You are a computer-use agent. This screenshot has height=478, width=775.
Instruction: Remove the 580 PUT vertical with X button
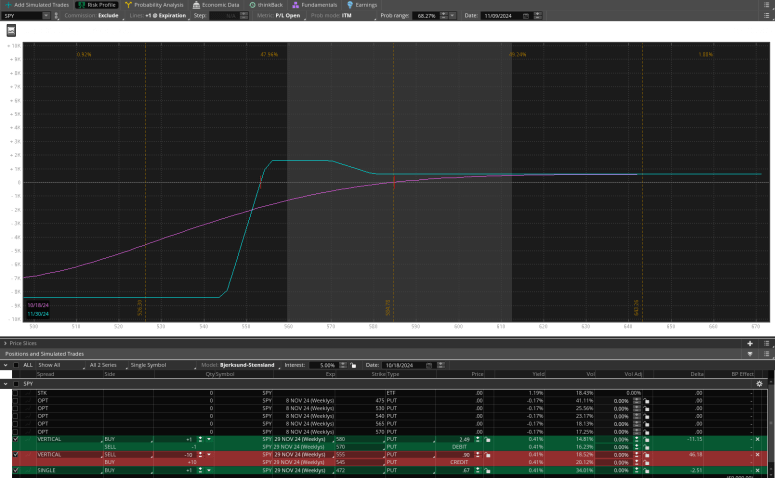pos(757,439)
